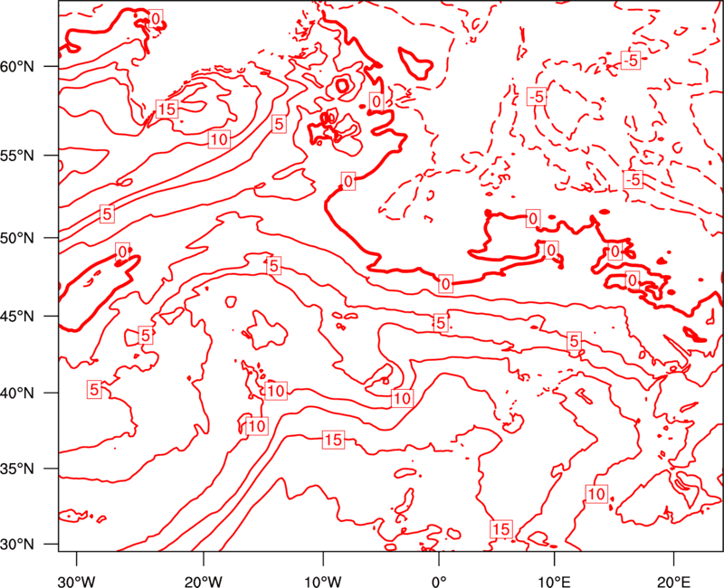Click the 5 contour label near 43°N, 12°E
Image resolution: width=724 pixels, height=588 pixels.
click(x=574, y=341)
